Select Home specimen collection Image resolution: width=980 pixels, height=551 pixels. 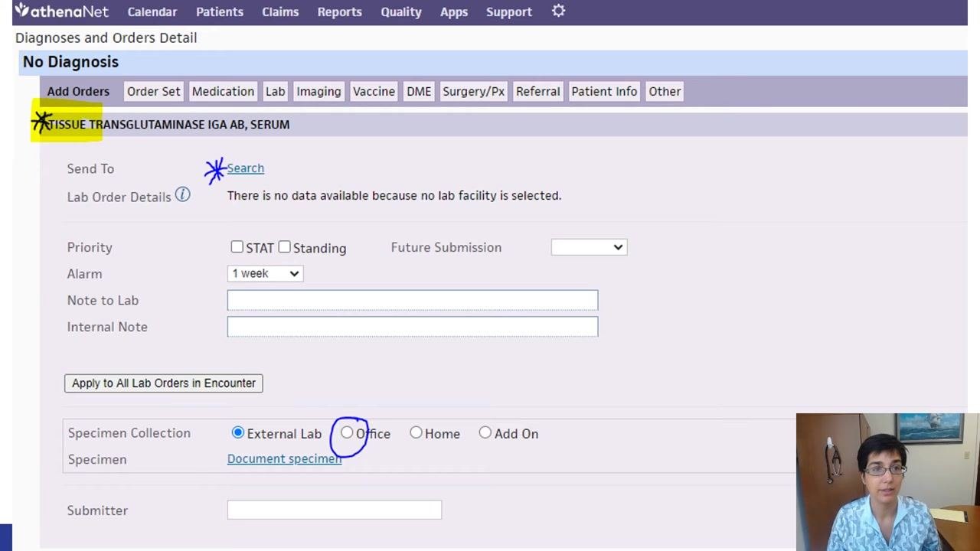(416, 432)
